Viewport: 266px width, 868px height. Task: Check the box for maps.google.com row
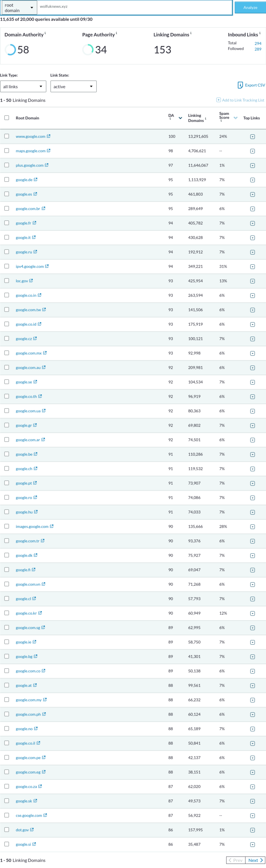[7, 151]
